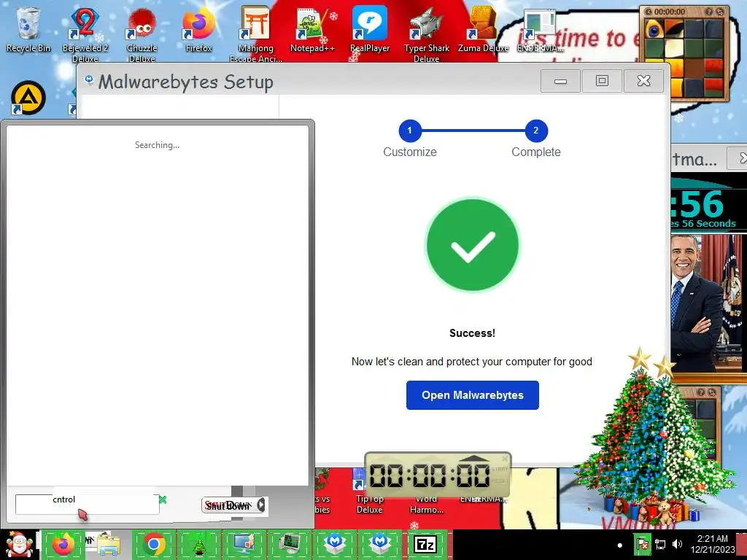Viewport: 747px width, 560px height.
Task: Click the search box containing 'cntrol'
Action: 88,505
